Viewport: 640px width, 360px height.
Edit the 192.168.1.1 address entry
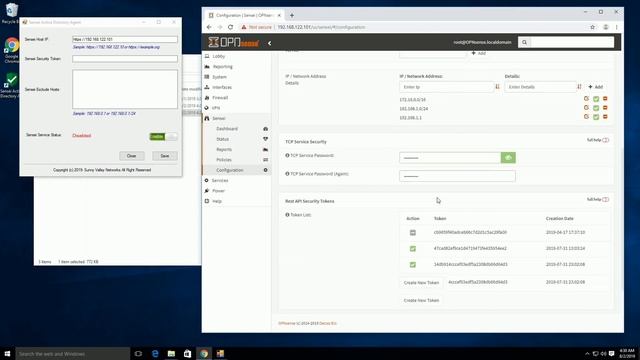point(587,117)
